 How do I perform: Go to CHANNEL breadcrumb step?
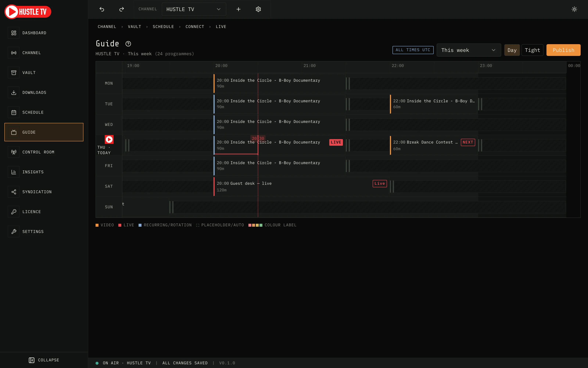tap(107, 27)
